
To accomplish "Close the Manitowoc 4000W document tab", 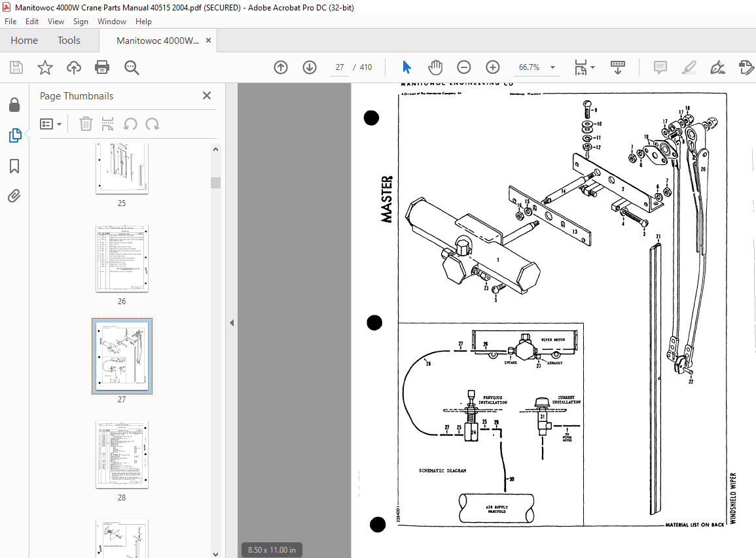I will tap(208, 41).
